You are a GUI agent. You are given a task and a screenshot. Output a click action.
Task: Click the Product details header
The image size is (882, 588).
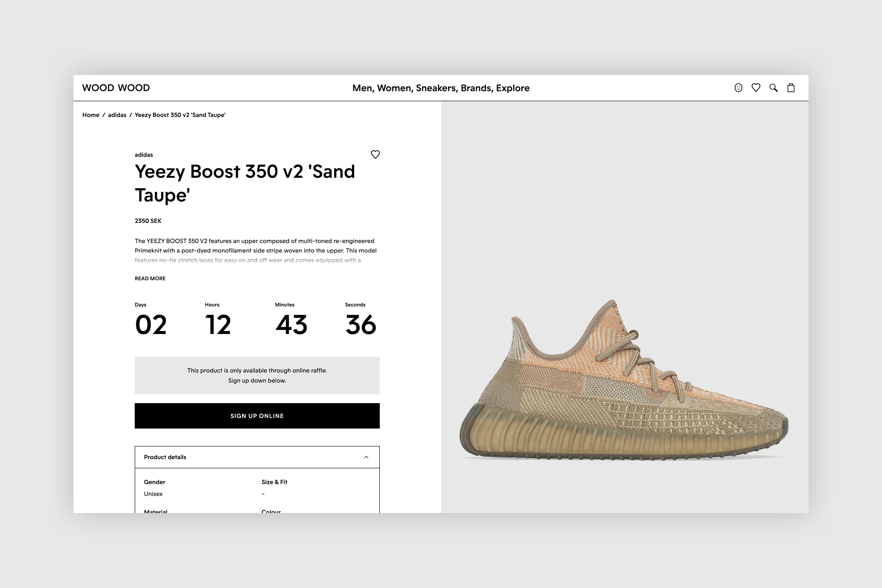tap(165, 457)
